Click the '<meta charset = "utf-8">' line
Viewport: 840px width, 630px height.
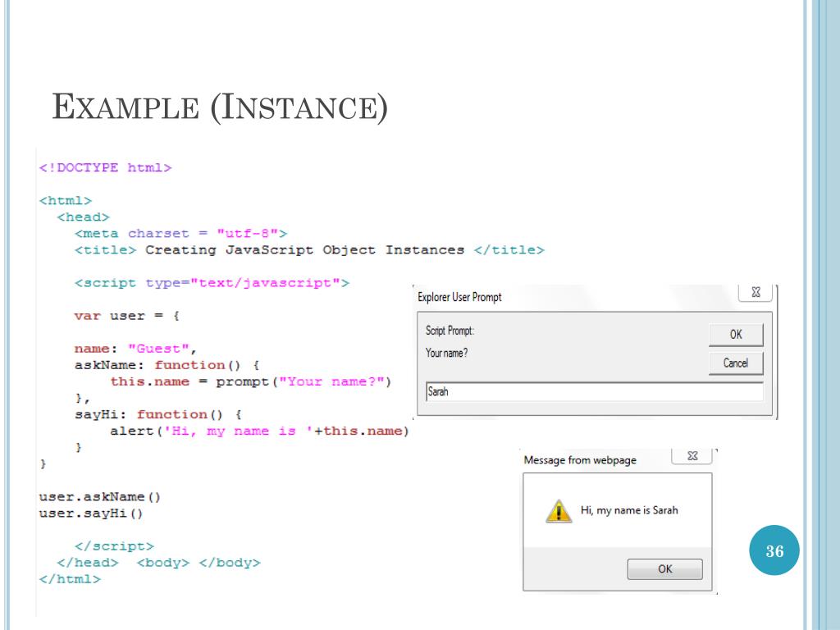tap(180, 234)
